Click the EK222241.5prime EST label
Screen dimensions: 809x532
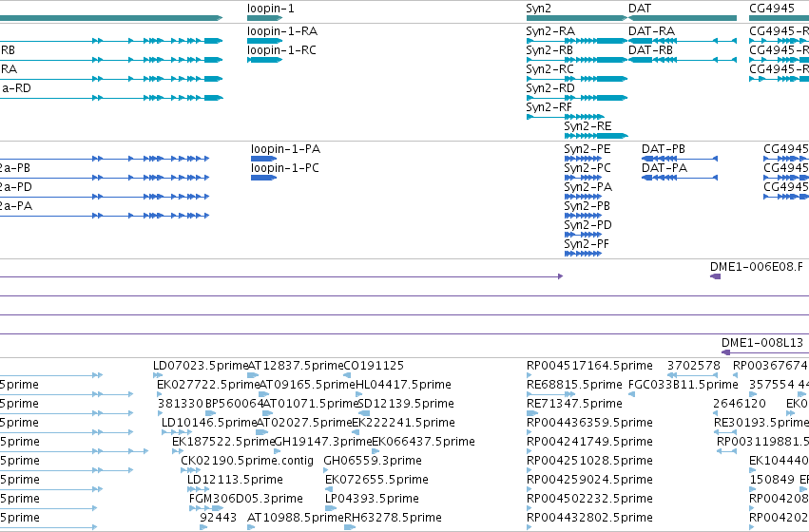click(x=403, y=423)
